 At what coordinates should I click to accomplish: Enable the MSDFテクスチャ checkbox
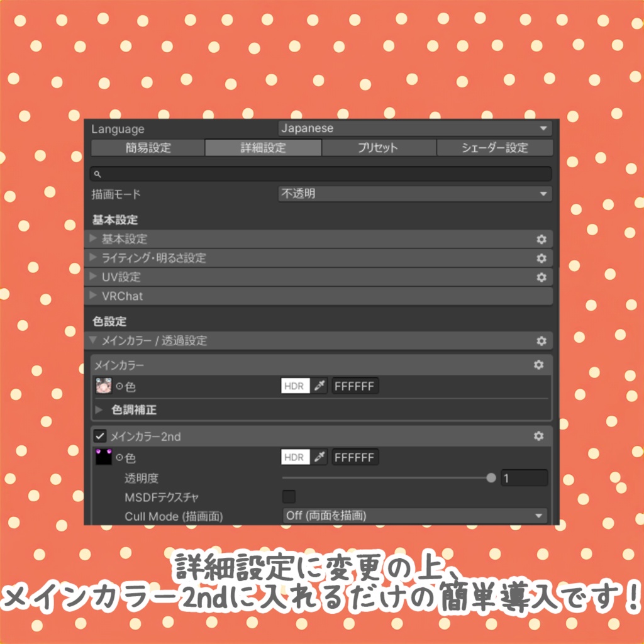pos(289,496)
